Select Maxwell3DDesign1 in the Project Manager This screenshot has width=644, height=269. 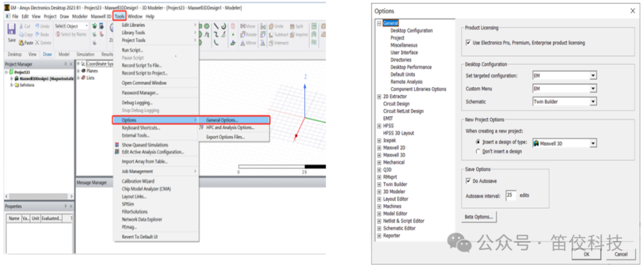pyautogui.click(x=46, y=79)
